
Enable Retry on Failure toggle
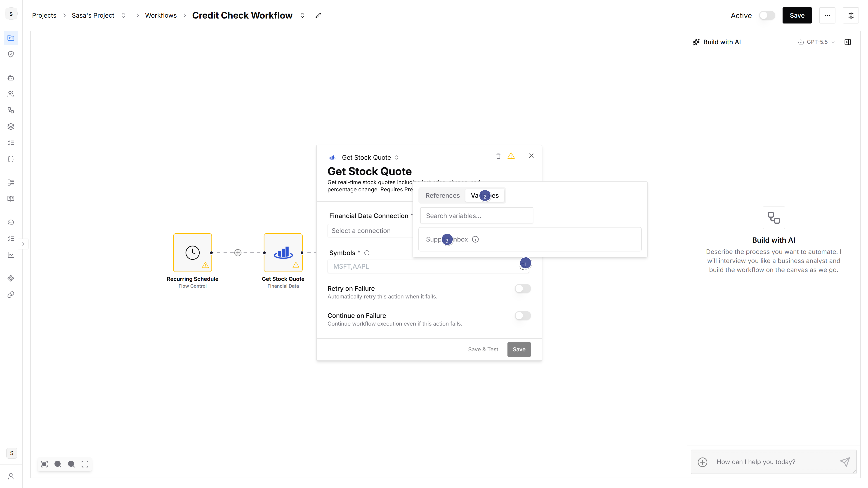[x=523, y=289]
